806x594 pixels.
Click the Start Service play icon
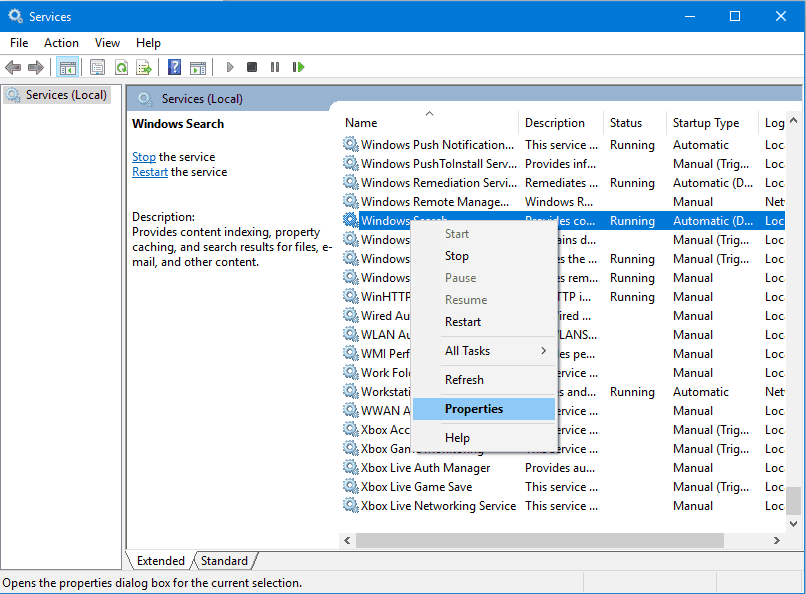coord(230,67)
